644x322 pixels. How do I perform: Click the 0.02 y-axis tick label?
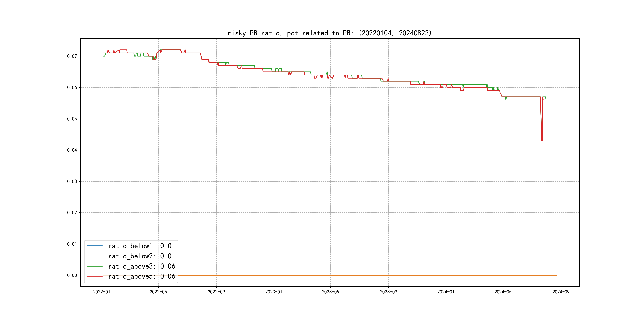(x=72, y=213)
